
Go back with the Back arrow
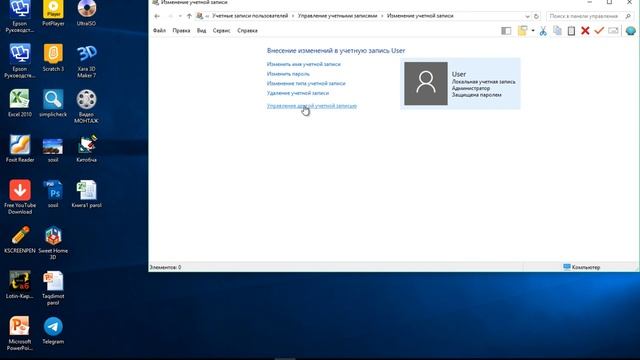[x=157, y=16]
